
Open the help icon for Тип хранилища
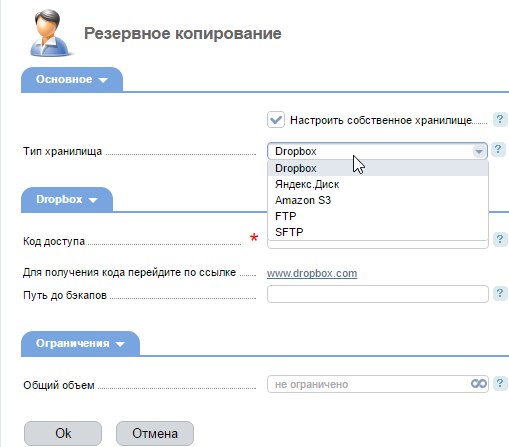pos(498,149)
